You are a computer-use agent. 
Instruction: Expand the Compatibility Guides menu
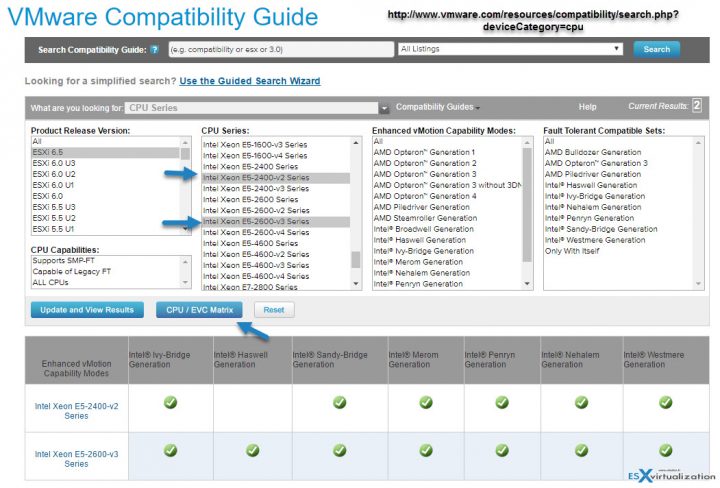438,107
